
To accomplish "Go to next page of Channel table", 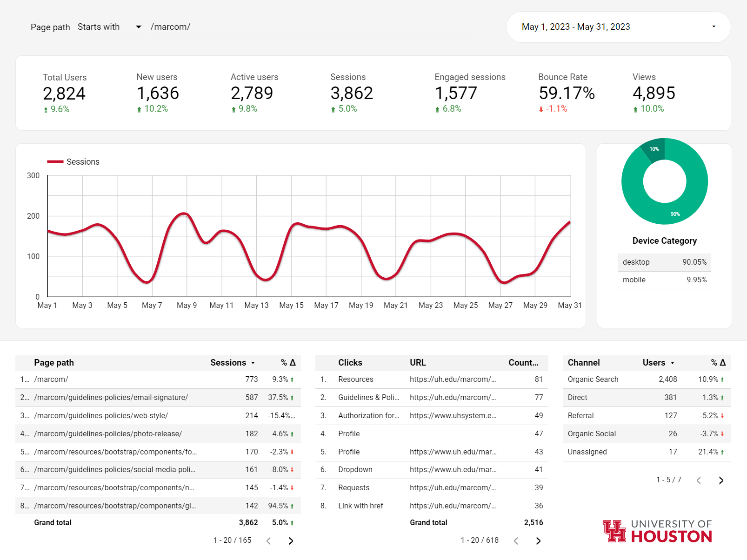I will tap(721, 480).
